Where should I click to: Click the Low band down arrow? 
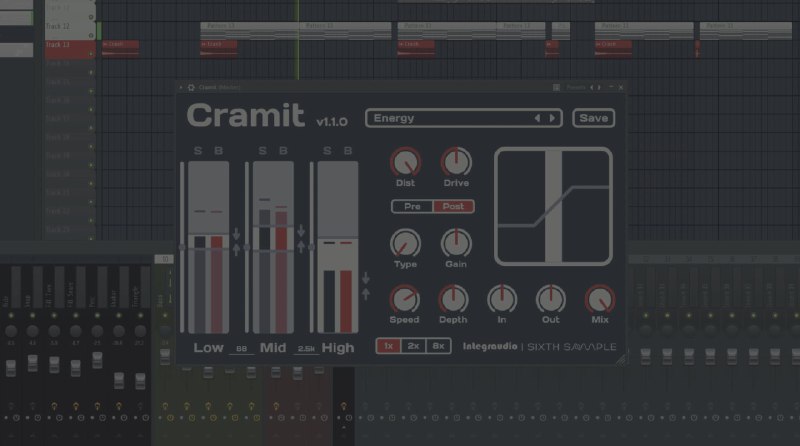click(x=236, y=234)
